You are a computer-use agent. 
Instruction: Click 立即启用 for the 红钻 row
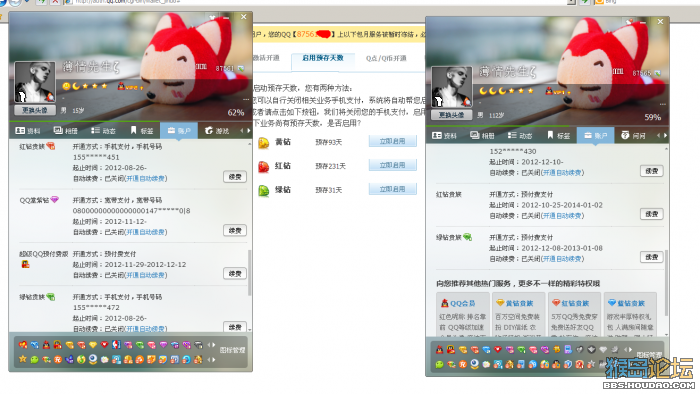pos(392,165)
